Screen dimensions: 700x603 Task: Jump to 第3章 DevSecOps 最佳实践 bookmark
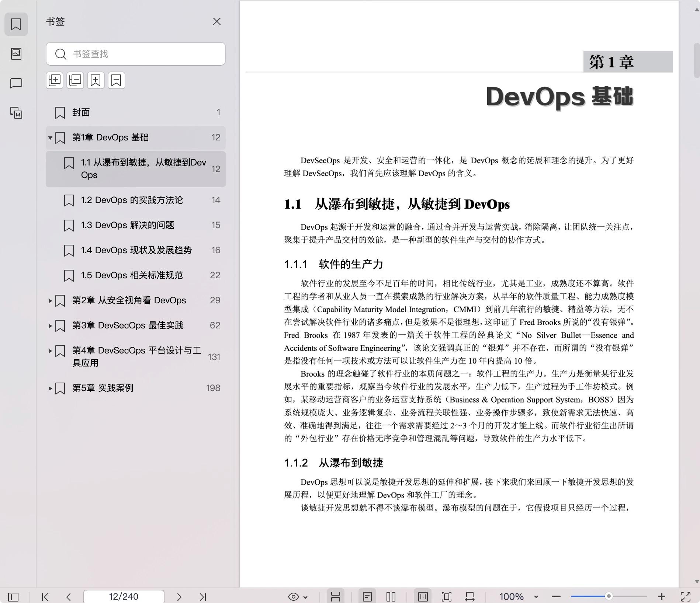click(136, 325)
